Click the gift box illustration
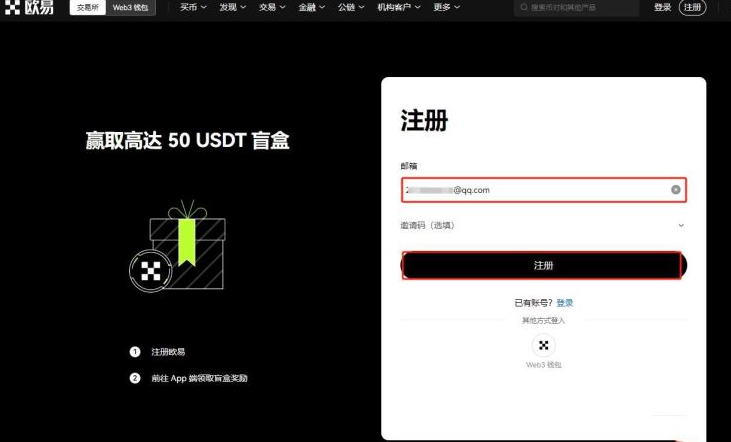Image resolution: width=731 pixels, height=442 pixels. pos(180,243)
